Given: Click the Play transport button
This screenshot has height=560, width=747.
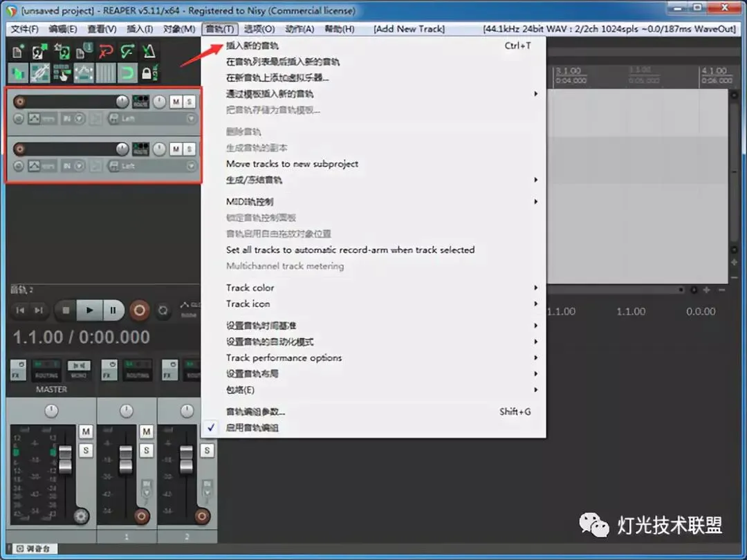Looking at the screenshot, I should click(89, 310).
